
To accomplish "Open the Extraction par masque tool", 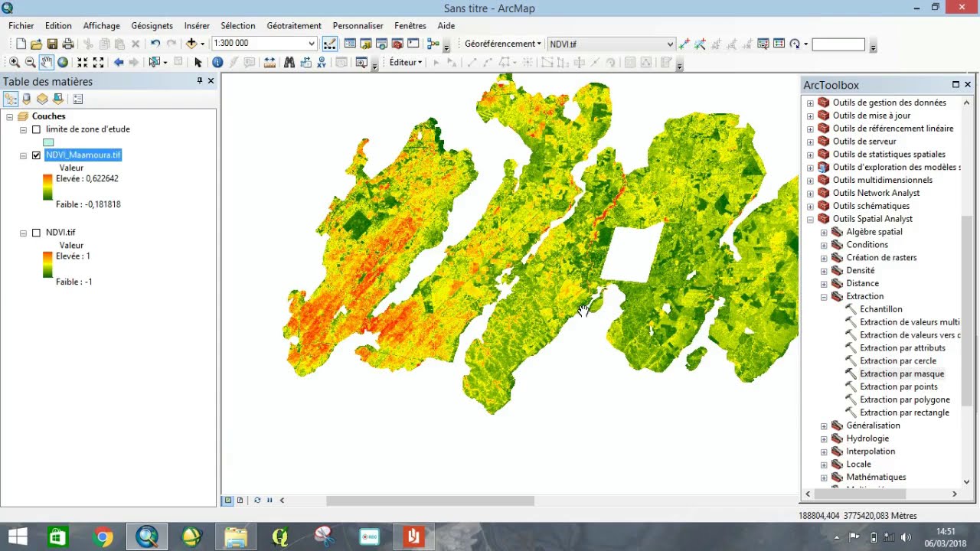I will click(x=901, y=374).
